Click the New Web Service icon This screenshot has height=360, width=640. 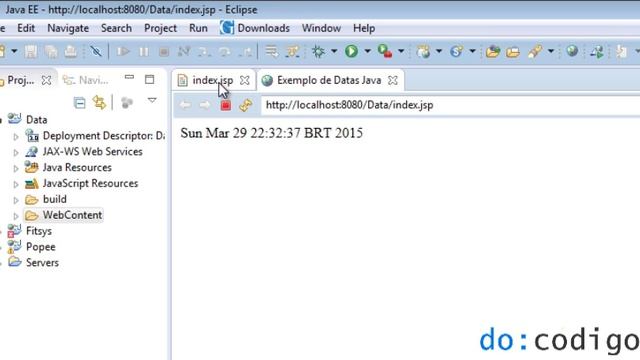pyautogui.click(x=456, y=51)
